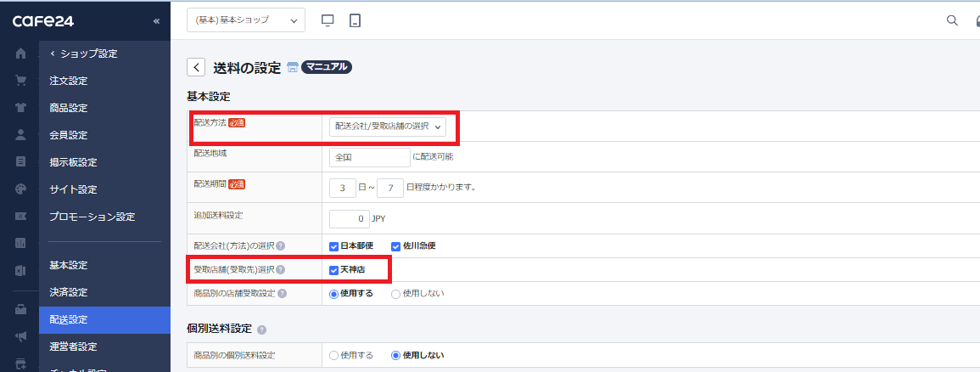This screenshot has width=980, height=372.
Task: Click the 配送地域 field containing 全国
Action: click(369, 157)
